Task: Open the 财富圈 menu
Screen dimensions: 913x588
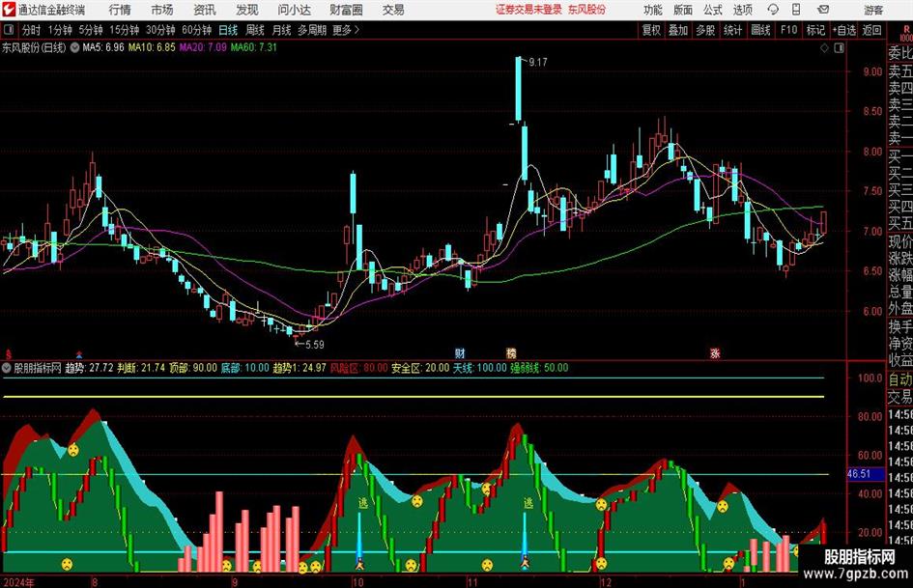Action: point(346,10)
